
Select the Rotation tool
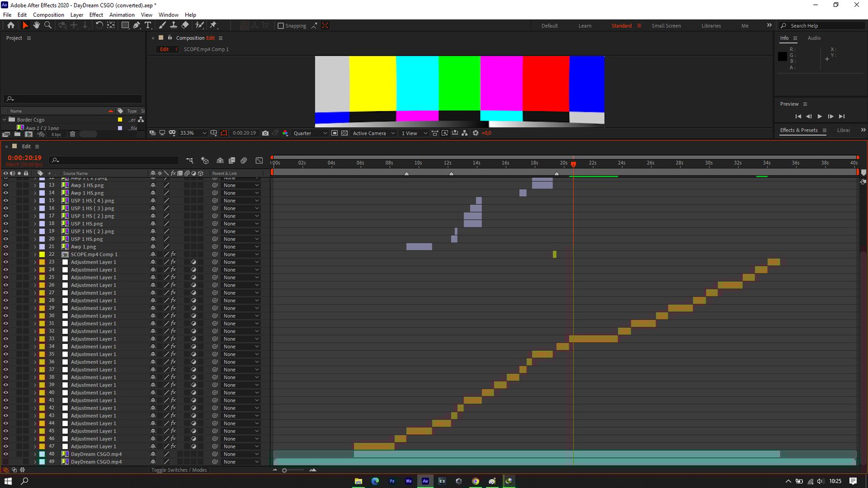pos(99,25)
